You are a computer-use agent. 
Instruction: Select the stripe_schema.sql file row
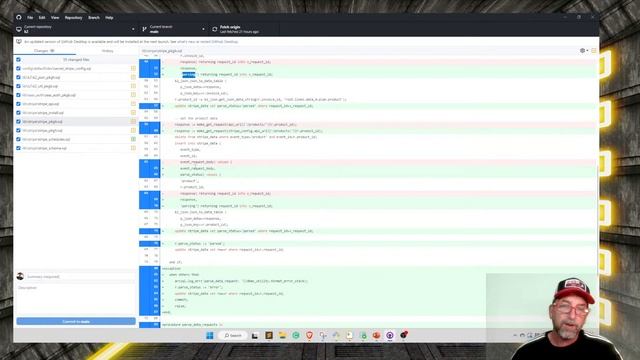tap(76, 148)
